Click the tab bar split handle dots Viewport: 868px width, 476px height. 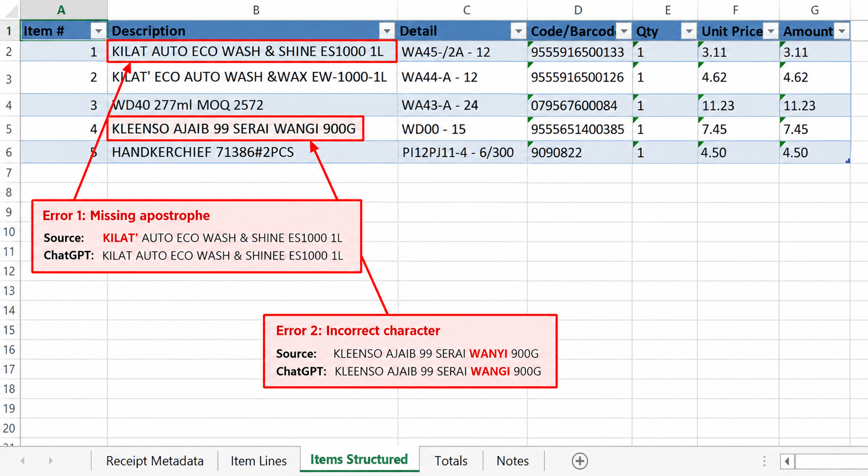764,461
